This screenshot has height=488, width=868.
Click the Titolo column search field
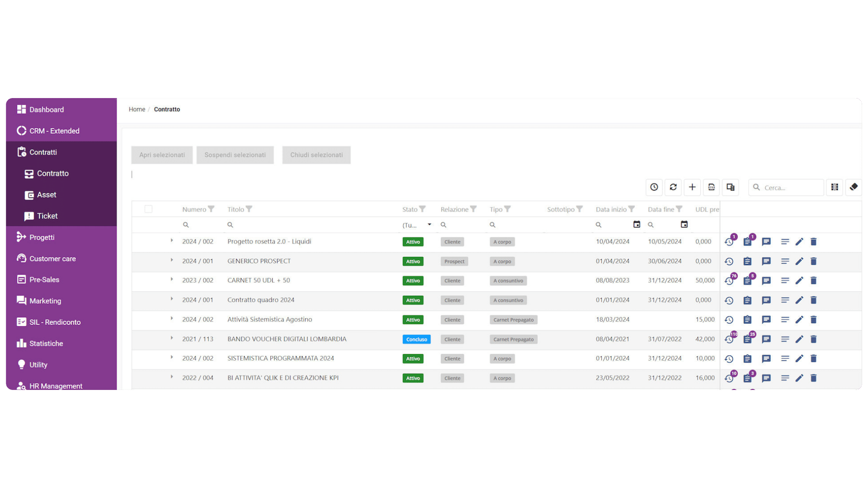coord(312,225)
